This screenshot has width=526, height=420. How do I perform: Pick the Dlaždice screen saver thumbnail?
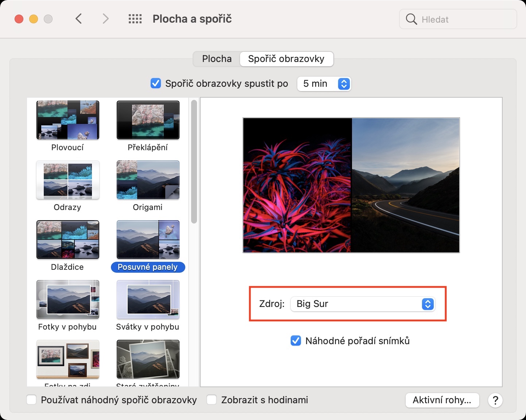[x=68, y=240]
